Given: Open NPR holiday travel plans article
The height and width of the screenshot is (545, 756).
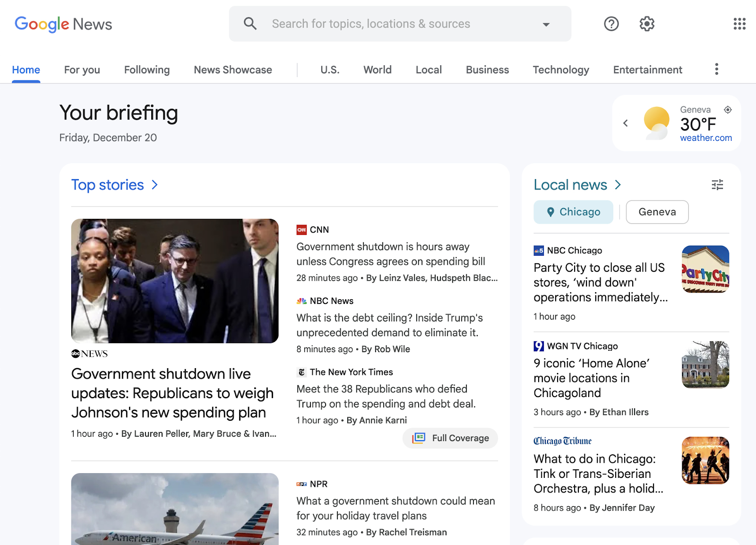Looking at the screenshot, I should click(x=396, y=509).
